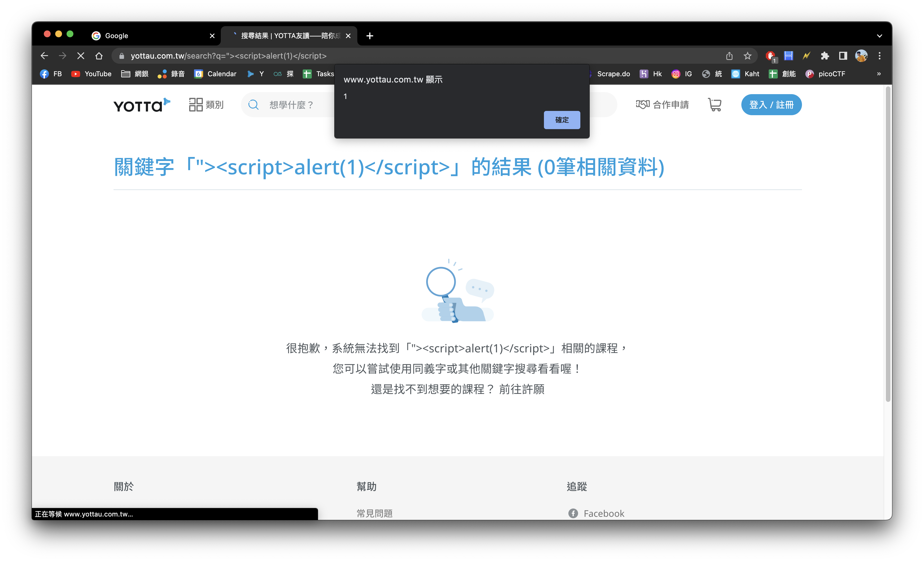Open a new tab with plus button

pyautogui.click(x=370, y=36)
